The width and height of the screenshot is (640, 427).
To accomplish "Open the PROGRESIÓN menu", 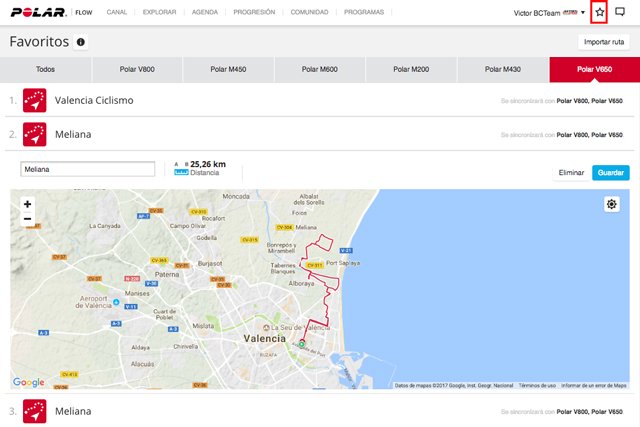I will click(x=254, y=12).
